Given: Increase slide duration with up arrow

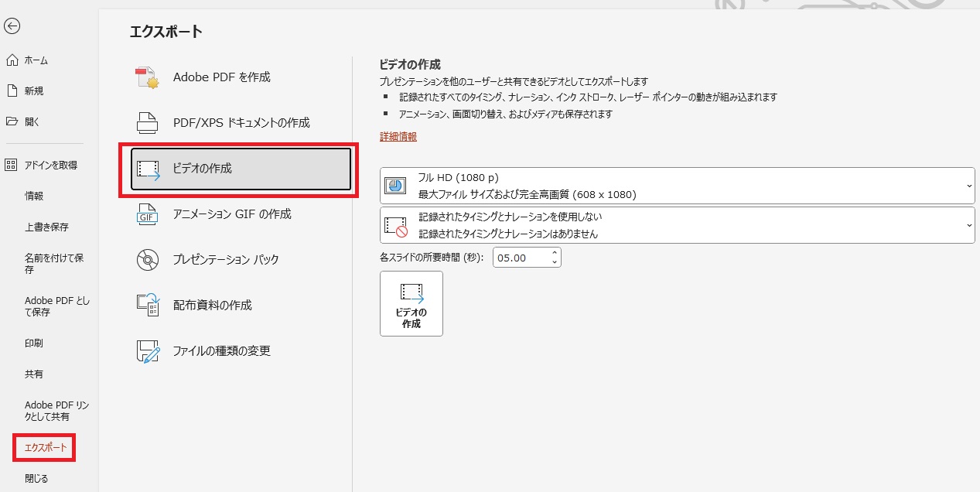Looking at the screenshot, I should pos(555,253).
